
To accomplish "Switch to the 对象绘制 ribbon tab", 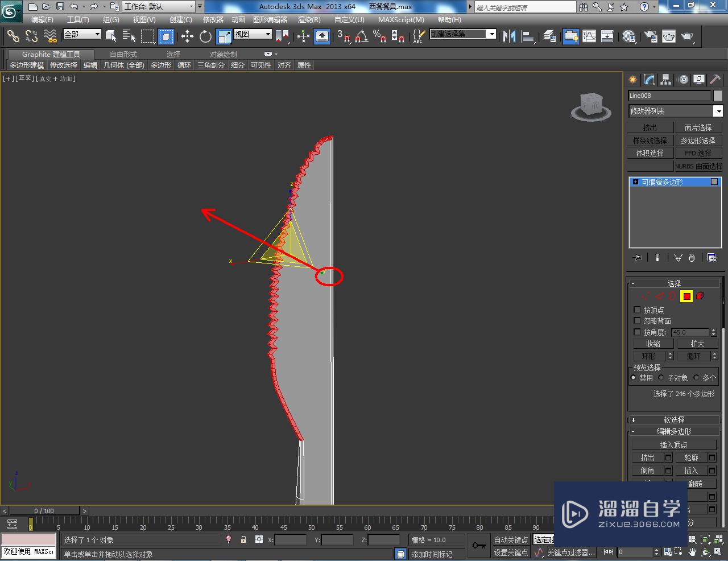I will pos(223,55).
